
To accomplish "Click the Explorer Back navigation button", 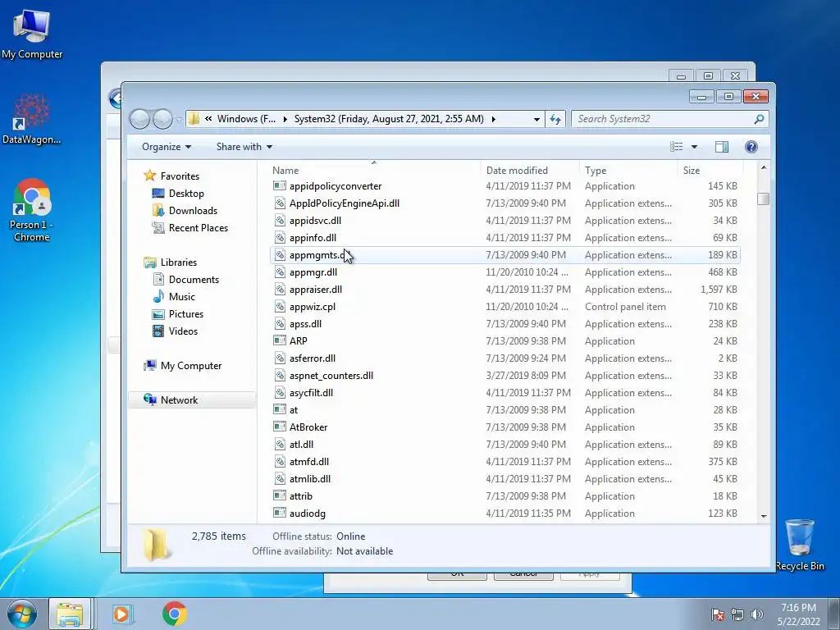I will click(x=139, y=119).
